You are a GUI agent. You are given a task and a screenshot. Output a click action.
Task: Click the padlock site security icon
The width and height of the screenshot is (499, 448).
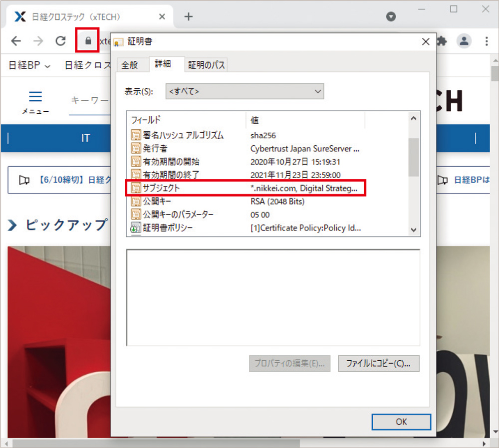coord(88,41)
